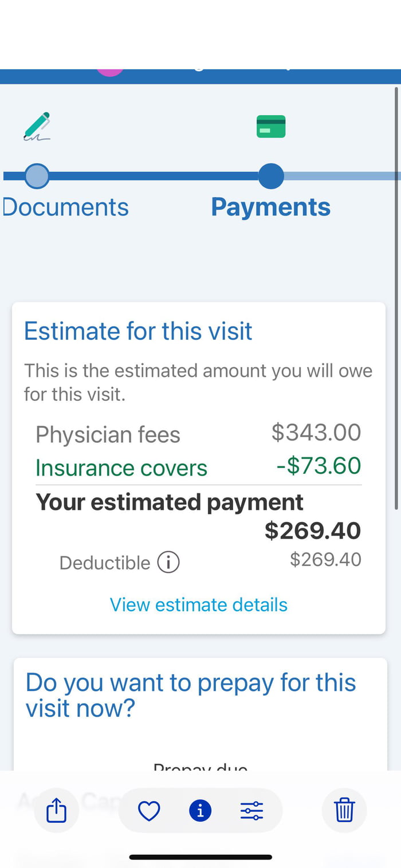Switch to the Payments step label
The width and height of the screenshot is (401, 868).
click(x=270, y=207)
